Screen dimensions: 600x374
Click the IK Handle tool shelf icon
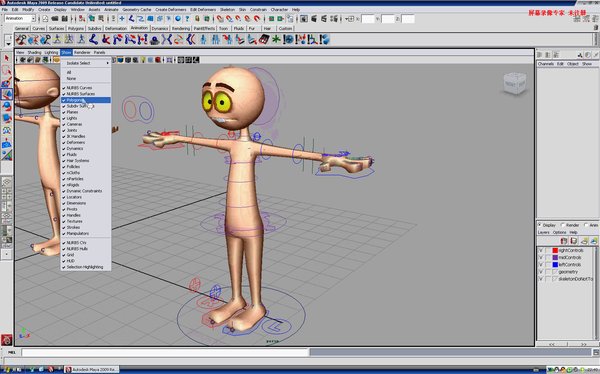[106, 39]
